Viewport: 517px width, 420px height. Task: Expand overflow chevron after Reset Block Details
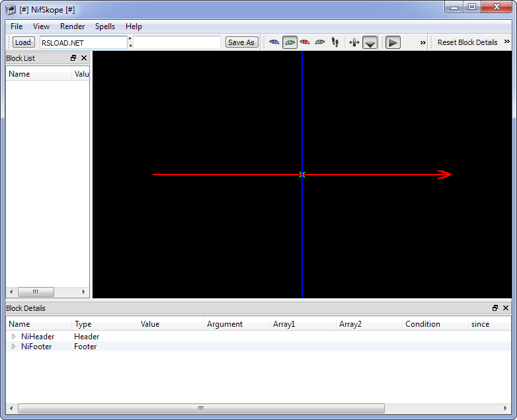click(x=507, y=42)
